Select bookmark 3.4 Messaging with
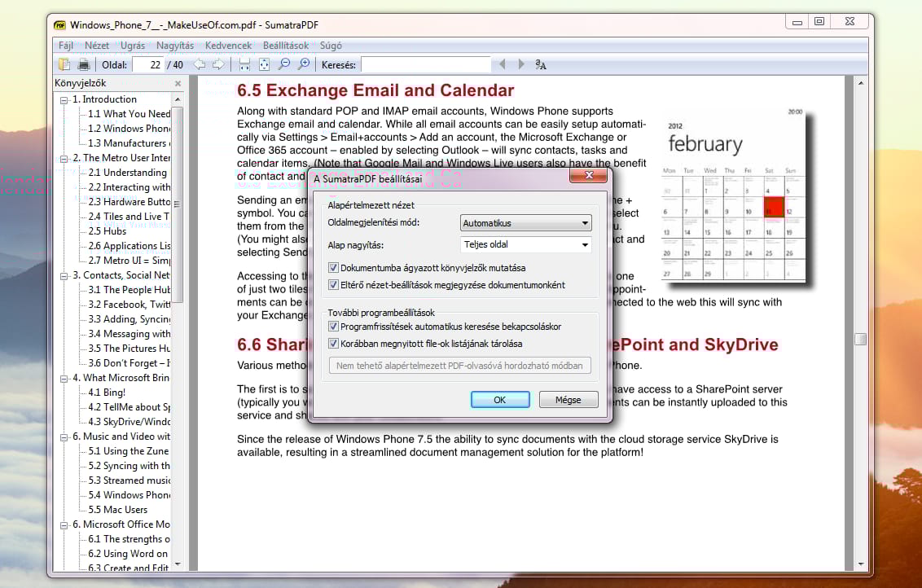922x588 pixels. coord(130,334)
